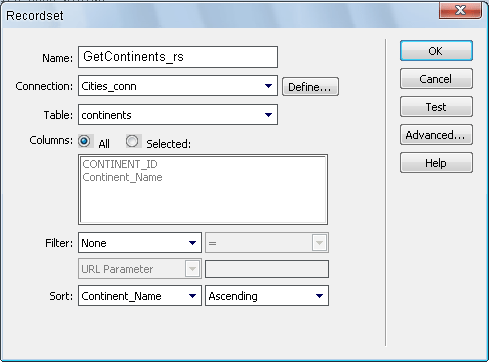
Task: Click the filter operator equals dropdown
Action: [x=267, y=243]
